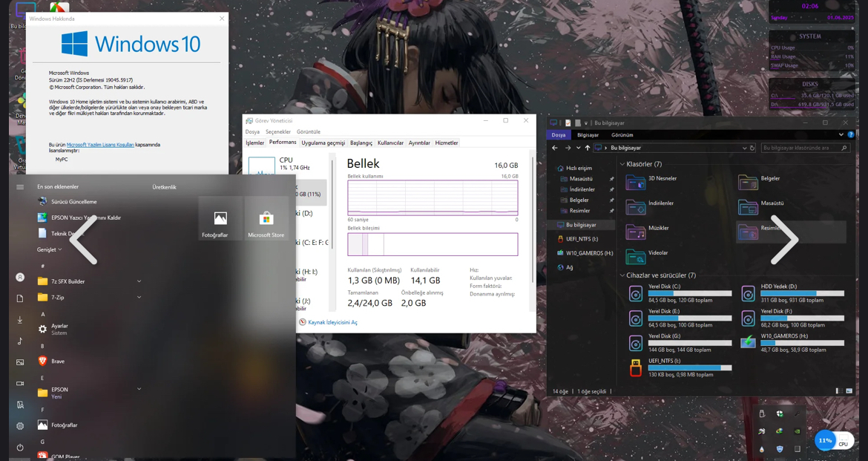Image resolution: width=868 pixels, height=461 pixels.
Task: Toggle the hamburger menu in Start
Action: pyautogui.click(x=20, y=187)
